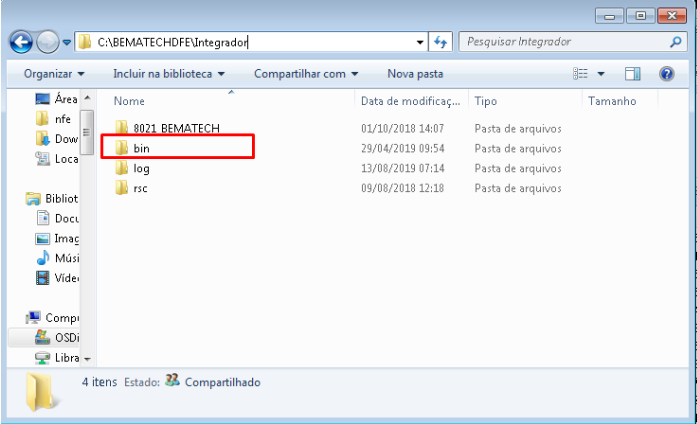Click the Refresh button next to the address bar
The width and height of the screenshot is (697, 424).
click(x=441, y=42)
